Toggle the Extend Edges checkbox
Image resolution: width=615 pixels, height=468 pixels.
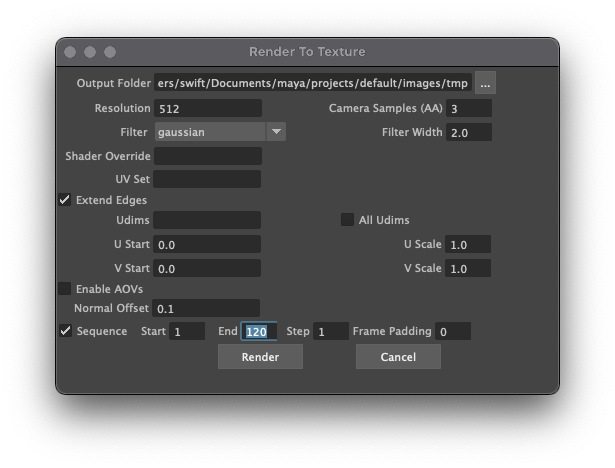click(65, 200)
